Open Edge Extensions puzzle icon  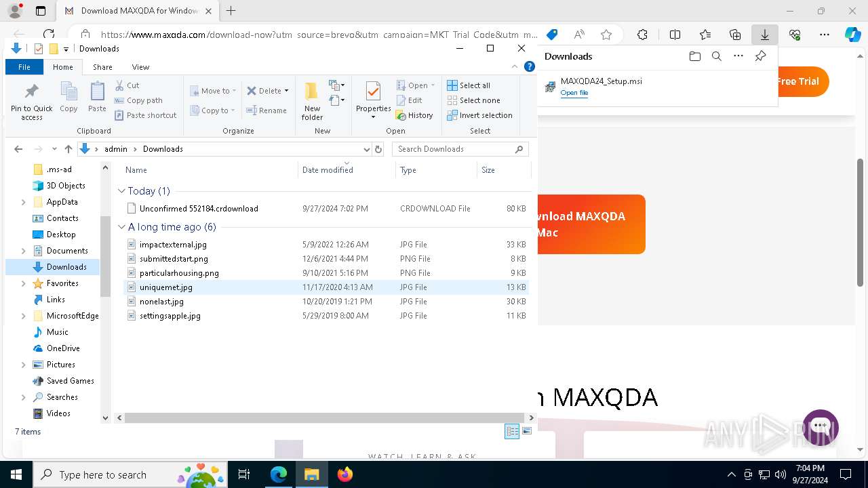642,35
